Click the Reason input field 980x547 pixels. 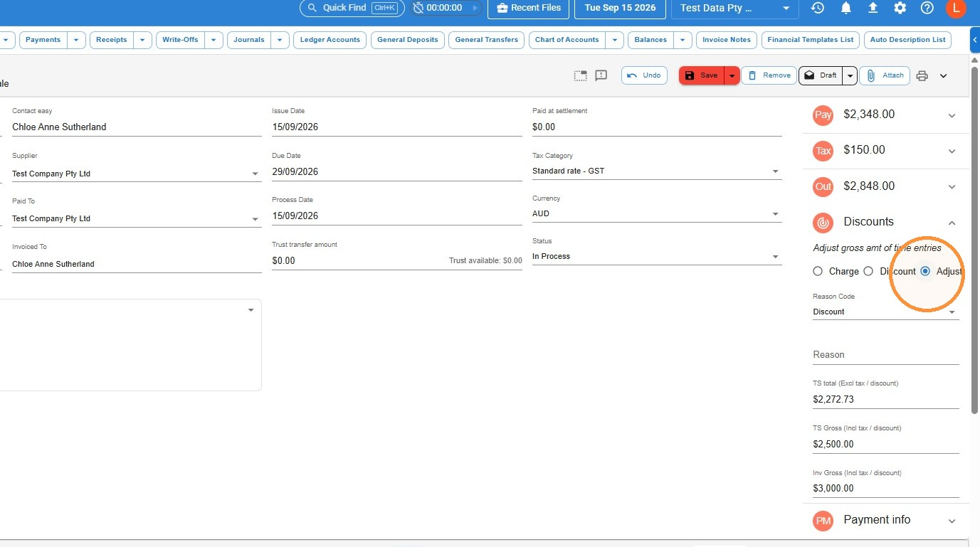886,355
